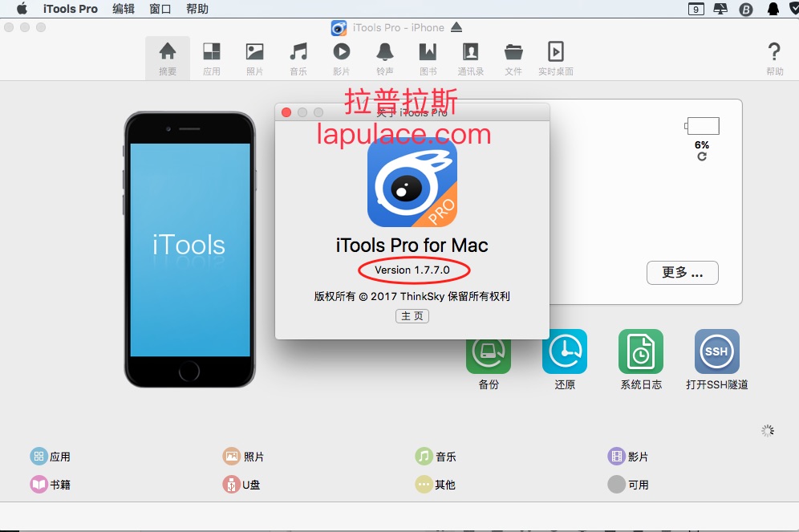Open the 照片 photos toolbar icon
Image resolution: width=799 pixels, height=532 pixels.
(255, 58)
